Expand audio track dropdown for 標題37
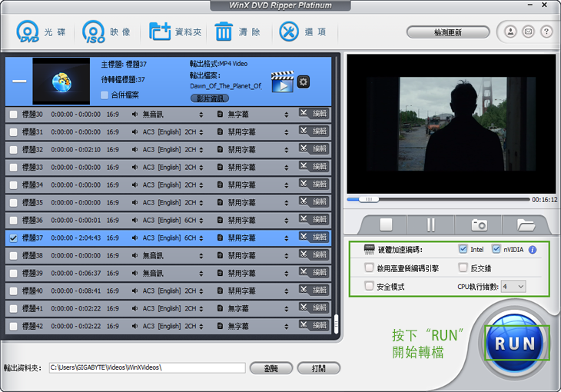561x392 pixels. (x=201, y=238)
